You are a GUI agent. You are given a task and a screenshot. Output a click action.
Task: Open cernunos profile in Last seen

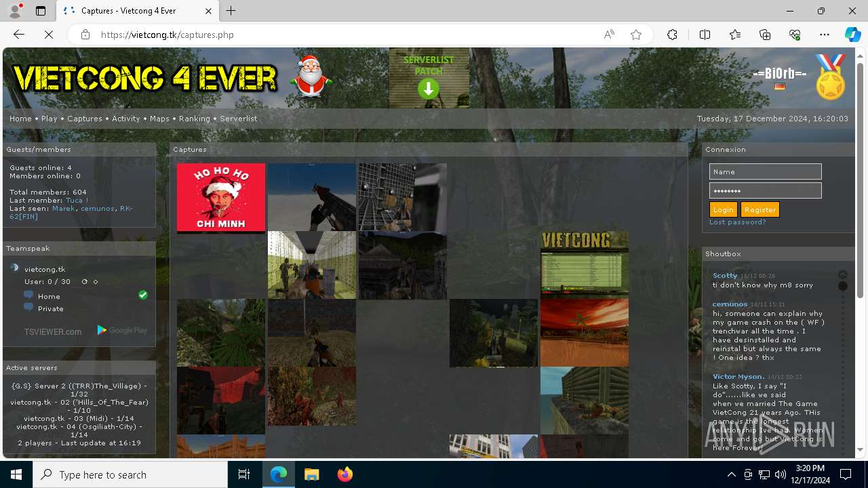pos(98,209)
